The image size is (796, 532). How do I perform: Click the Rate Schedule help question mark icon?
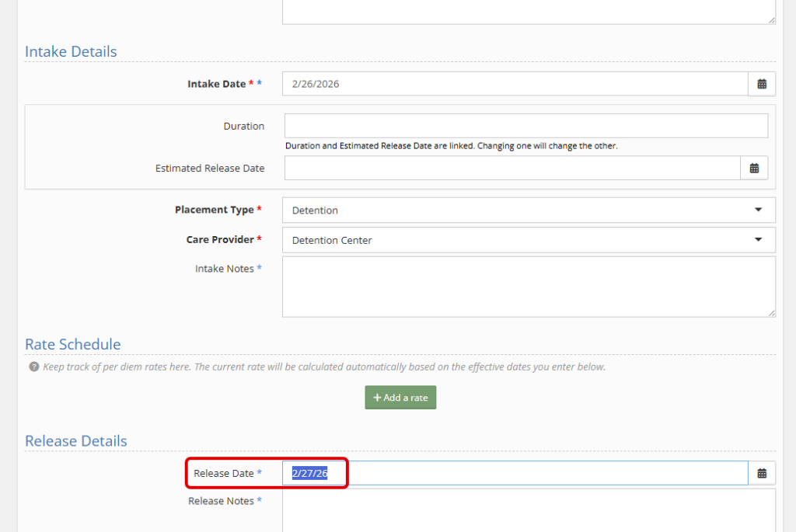click(x=33, y=367)
